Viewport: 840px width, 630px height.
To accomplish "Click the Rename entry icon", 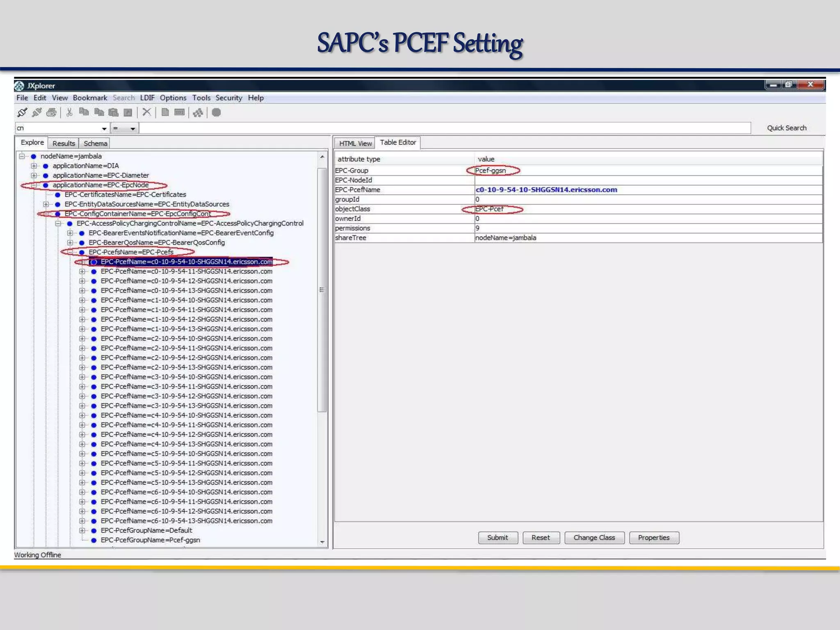I will click(180, 112).
